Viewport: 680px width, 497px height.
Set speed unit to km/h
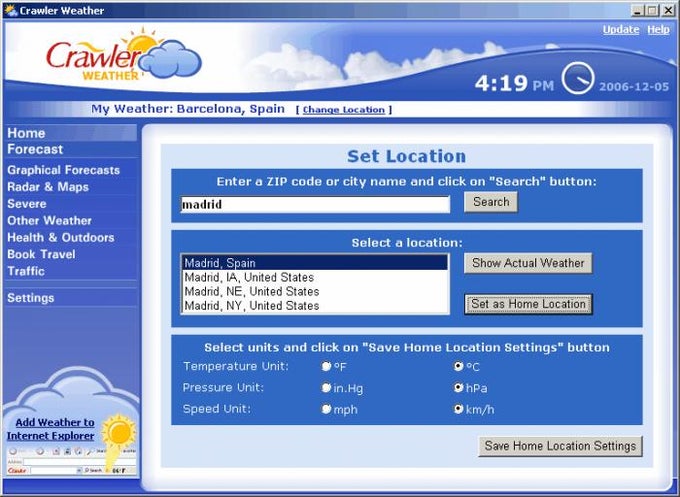[x=458, y=409]
